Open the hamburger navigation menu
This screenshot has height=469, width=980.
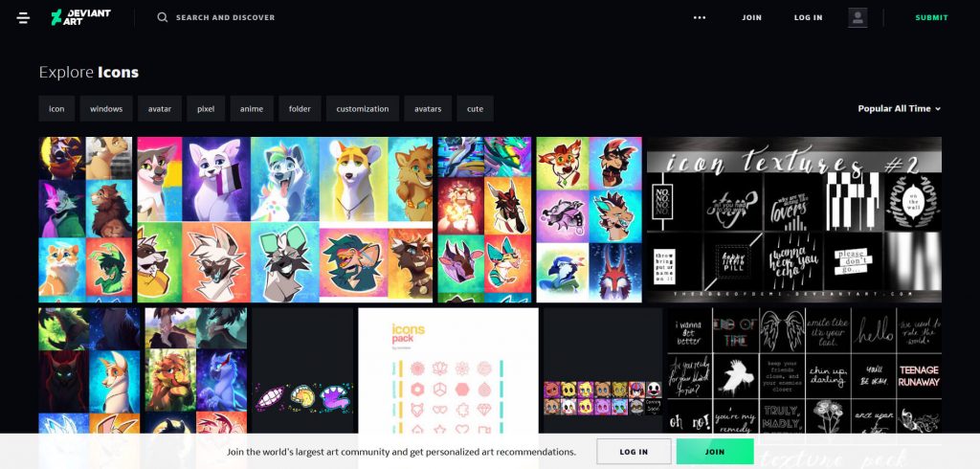click(x=23, y=17)
